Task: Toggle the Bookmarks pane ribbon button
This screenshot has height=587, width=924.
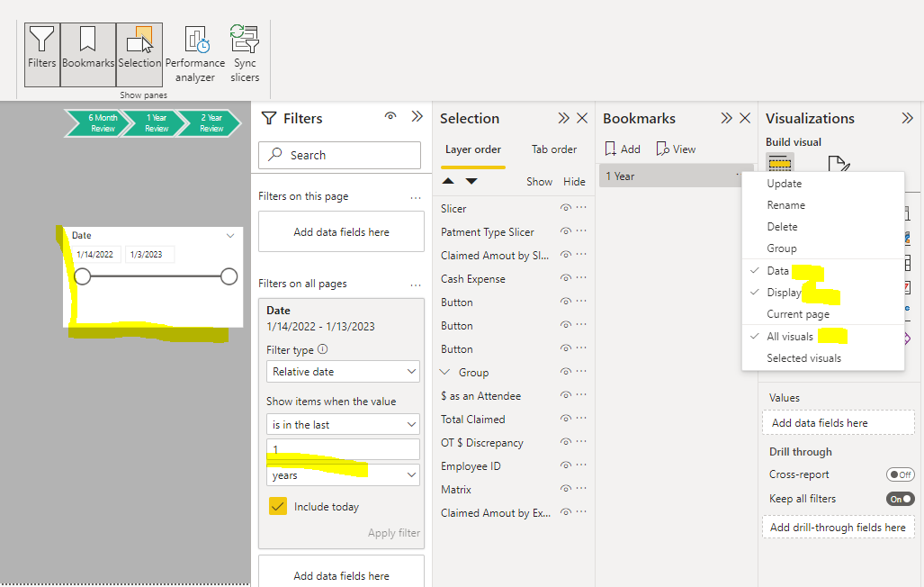Action: click(x=88, y=55)
